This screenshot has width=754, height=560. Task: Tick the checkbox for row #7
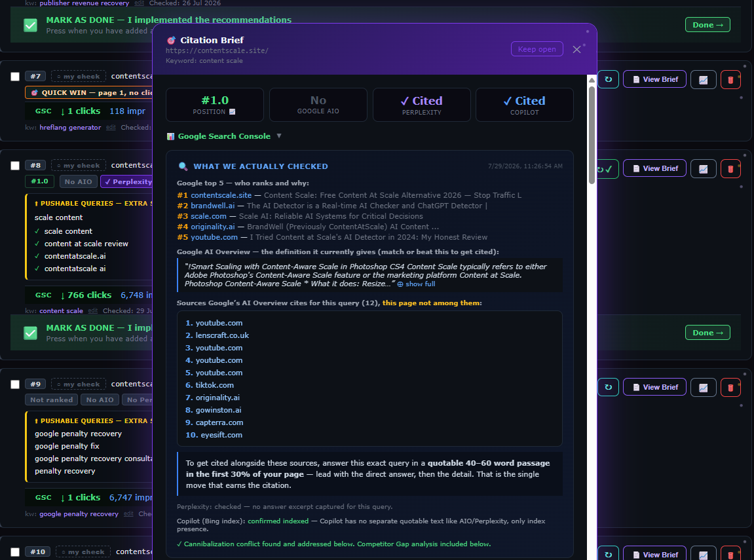(x=15, y=77)
